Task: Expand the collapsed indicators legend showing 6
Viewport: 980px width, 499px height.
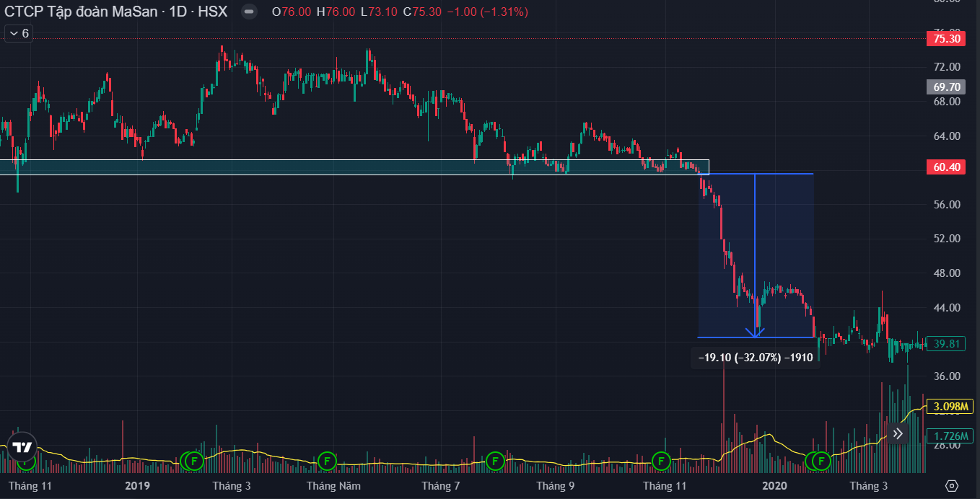Action: tap(18, 33)
